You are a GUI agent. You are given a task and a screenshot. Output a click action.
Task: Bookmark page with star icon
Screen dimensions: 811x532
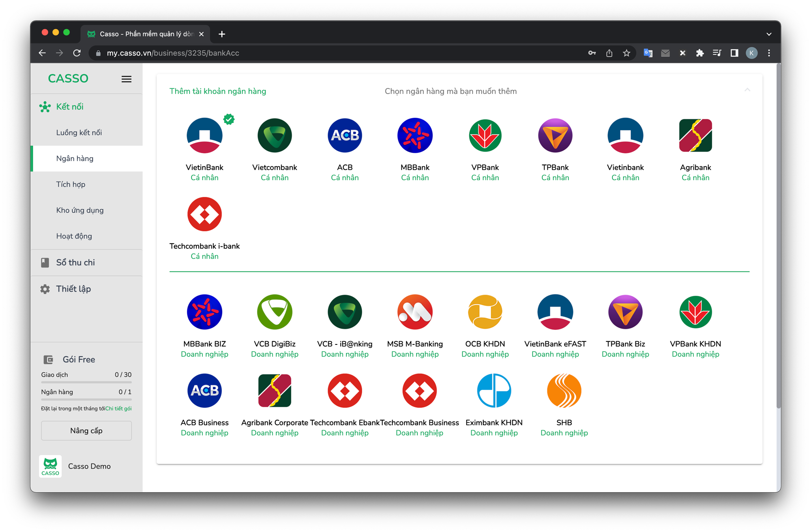[626, 53]
